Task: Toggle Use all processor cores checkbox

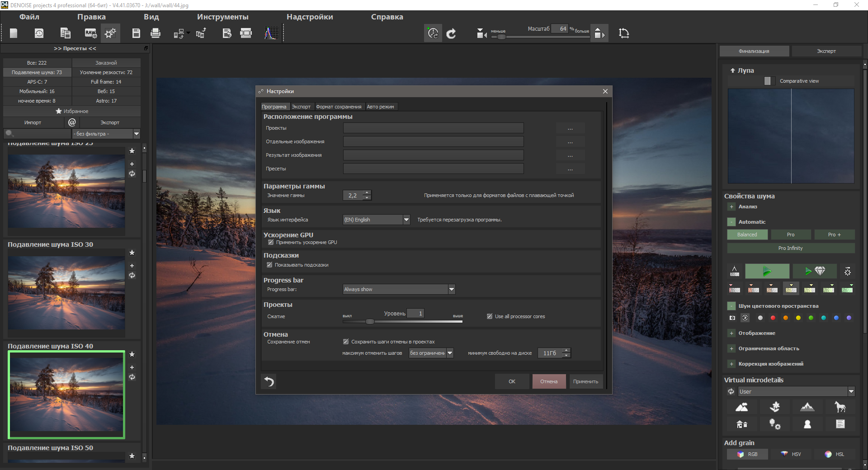Action: pos(490,316)
